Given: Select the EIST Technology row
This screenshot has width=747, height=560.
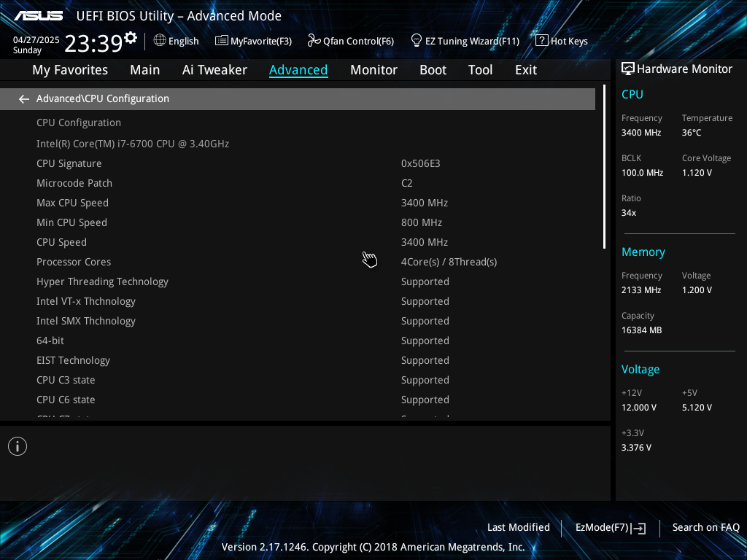Looking at the screenshot, I should coord(298,360).
